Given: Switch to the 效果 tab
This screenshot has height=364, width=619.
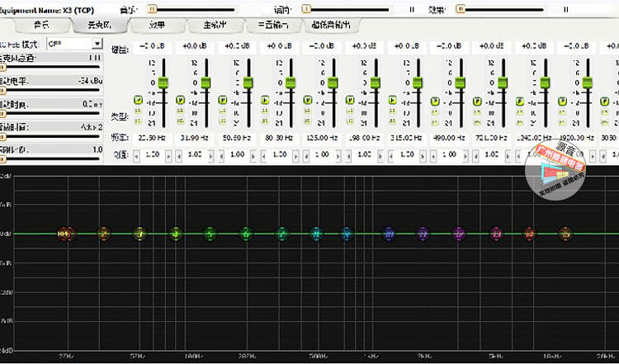Looking at the screenshot, I should (x=157, y=26).
